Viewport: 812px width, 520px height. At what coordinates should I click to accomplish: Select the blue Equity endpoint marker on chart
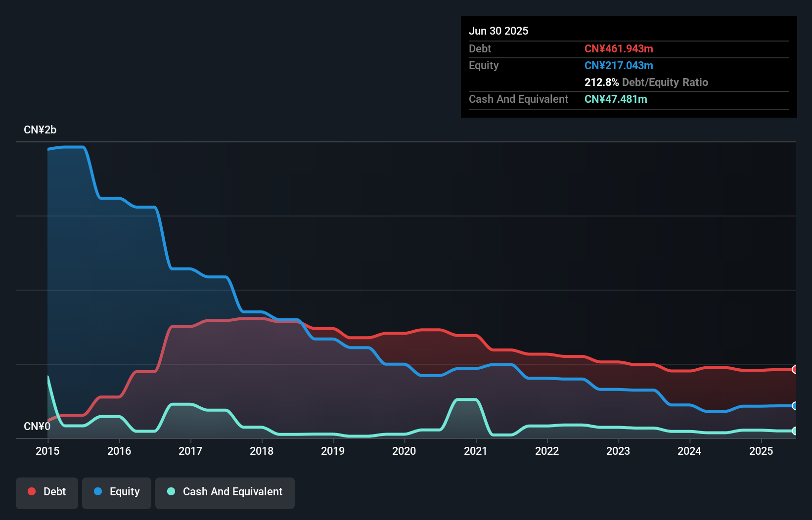point(795,406)
